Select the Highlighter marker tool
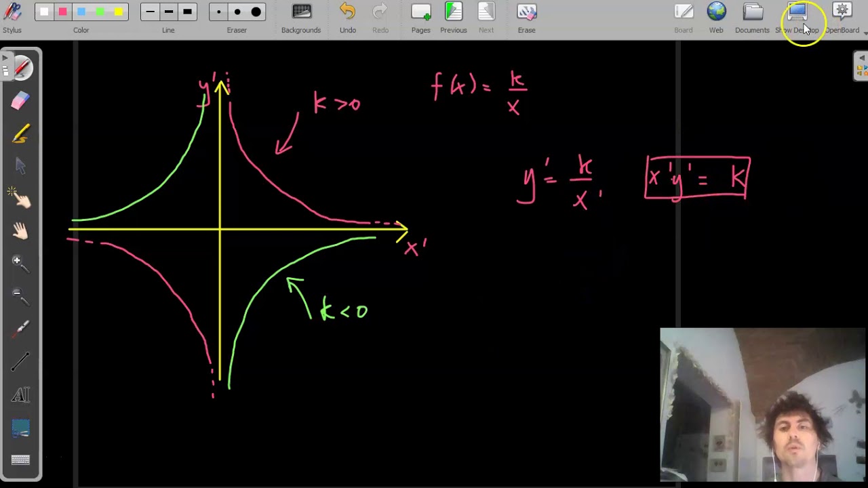 tap(20, 134)
